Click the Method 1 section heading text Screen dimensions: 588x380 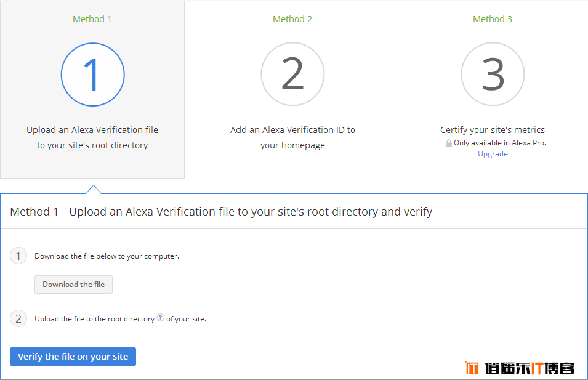click(221, 212)
